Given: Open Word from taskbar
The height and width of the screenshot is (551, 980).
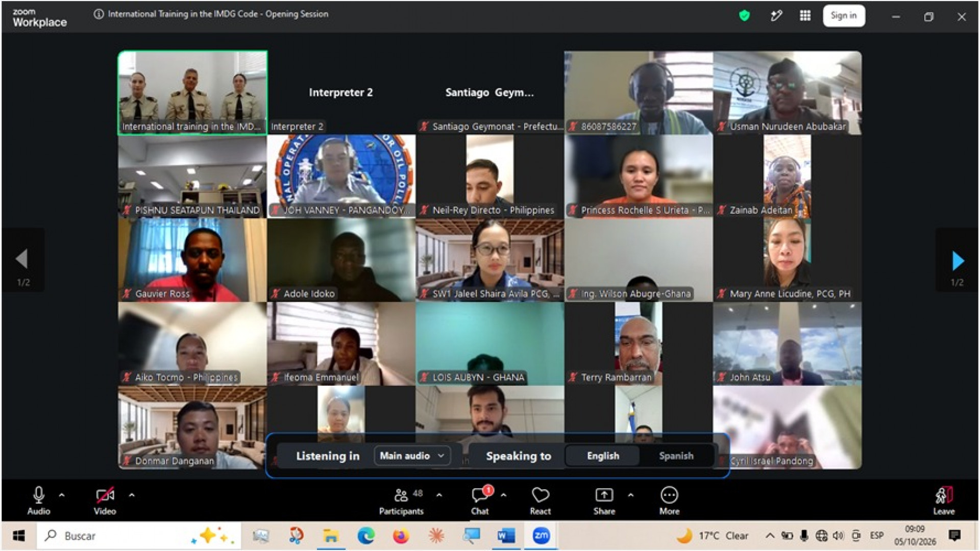Looking at the screenshot, I should tap(506, 536).
